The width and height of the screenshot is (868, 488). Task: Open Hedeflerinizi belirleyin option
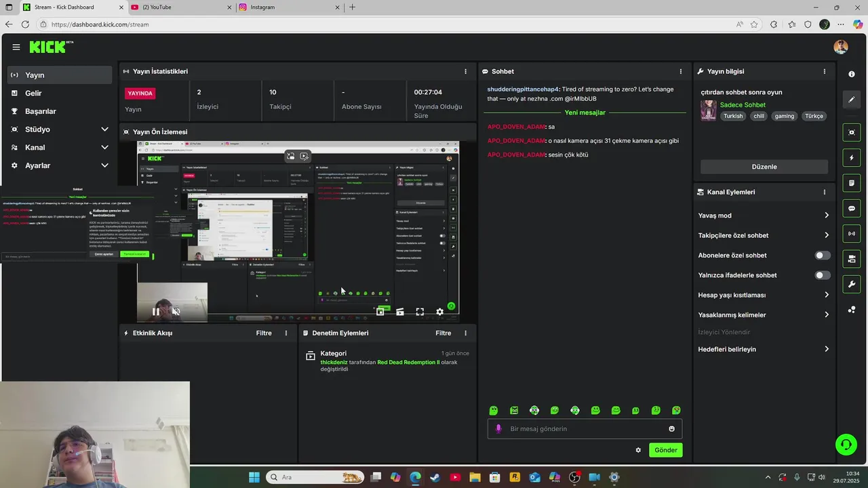(764, 349)
